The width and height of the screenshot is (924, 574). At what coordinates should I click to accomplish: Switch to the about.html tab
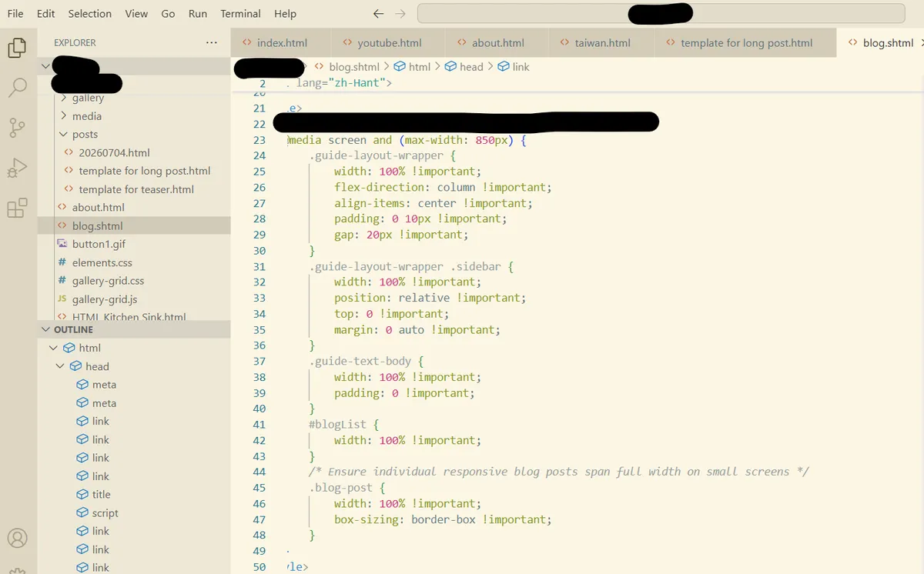coord(497,43)
